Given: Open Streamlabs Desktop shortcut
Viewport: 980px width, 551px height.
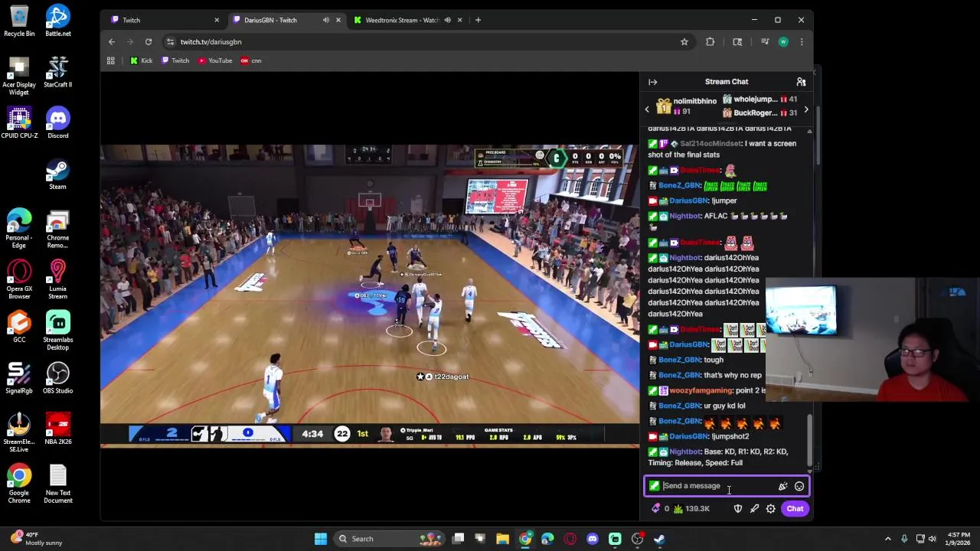Looking at the screenshot, I should pyautogui.click(x=57, y=331).
